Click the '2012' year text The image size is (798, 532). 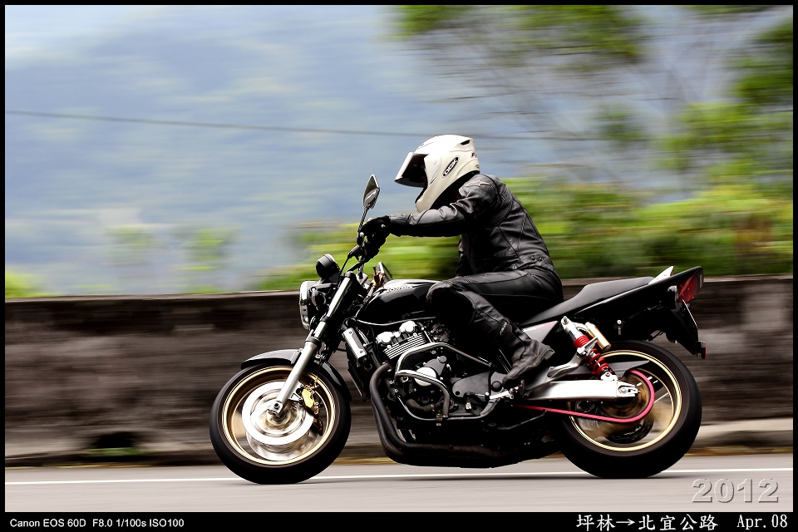pyautogui.click(x=736, y=490)
